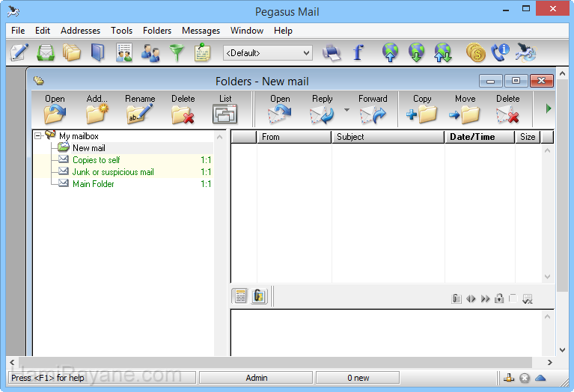Send queued mail via globe up-arrow icon
Viewport: 574px width, 392px height.
(390, 52)
